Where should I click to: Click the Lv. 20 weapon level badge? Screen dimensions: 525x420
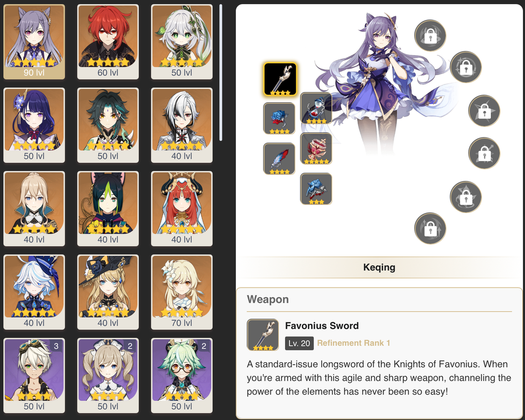(299, 343)
